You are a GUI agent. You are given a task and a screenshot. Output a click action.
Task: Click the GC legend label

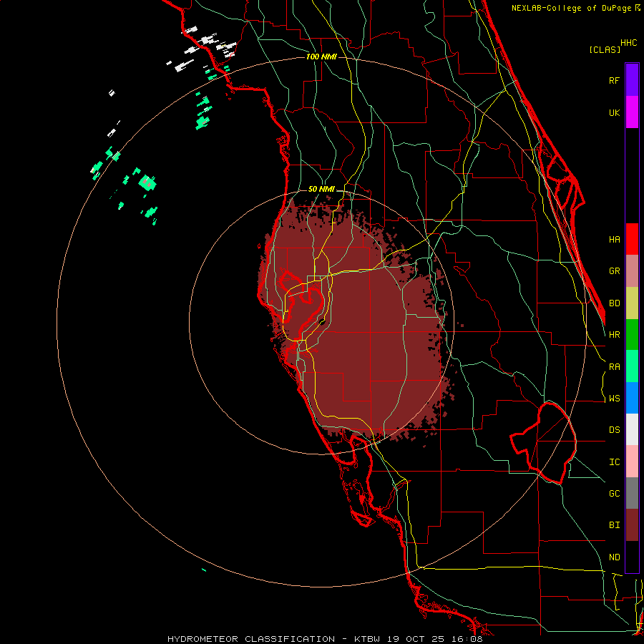tap(614, 493)
